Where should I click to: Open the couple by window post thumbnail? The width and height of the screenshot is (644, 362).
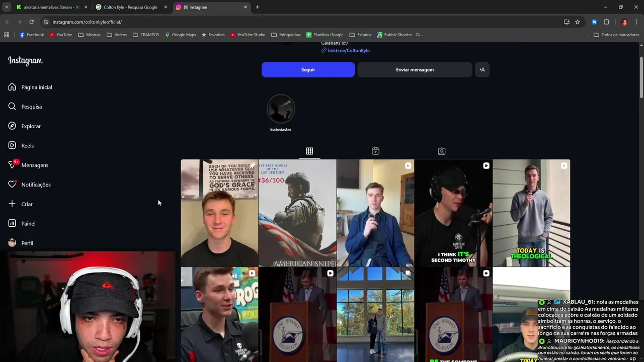coord(375,315)
